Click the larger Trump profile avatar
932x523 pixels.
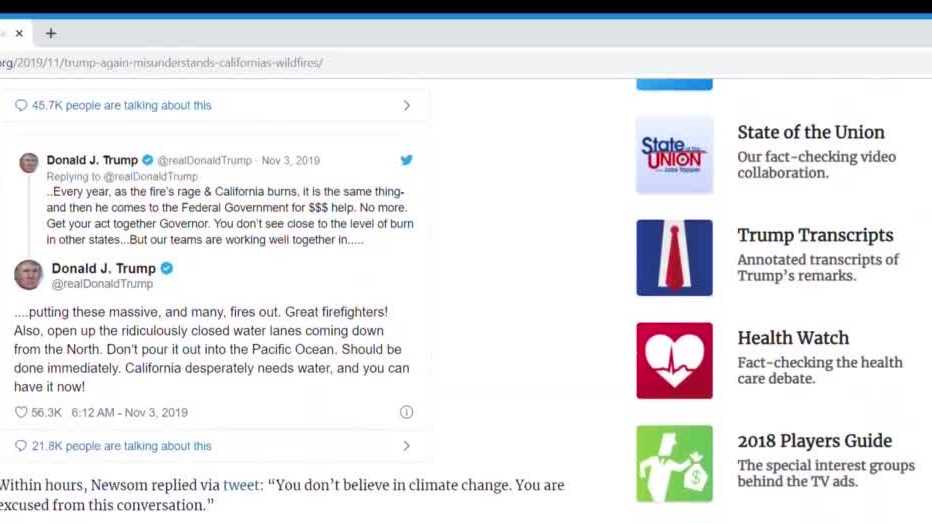point(29,275)
